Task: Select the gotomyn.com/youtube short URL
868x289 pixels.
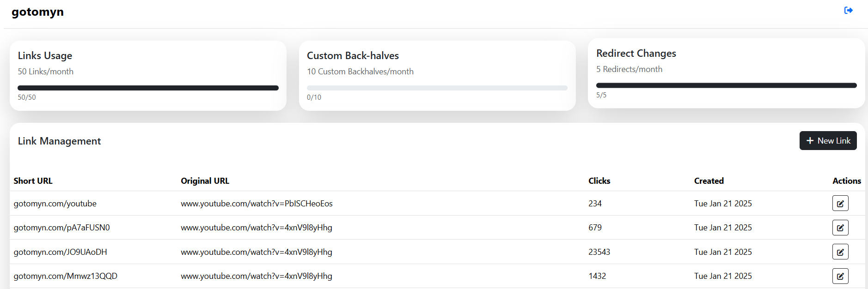Action: 55,204
